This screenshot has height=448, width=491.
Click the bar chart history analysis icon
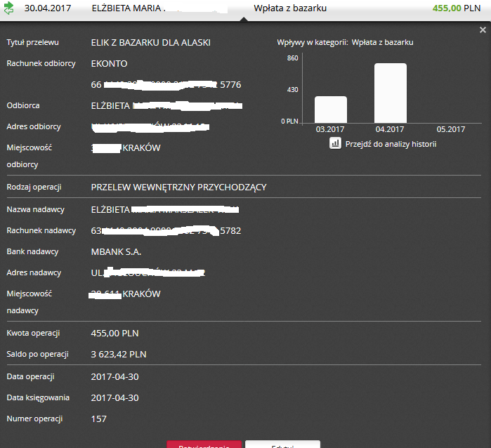[335, 143]
